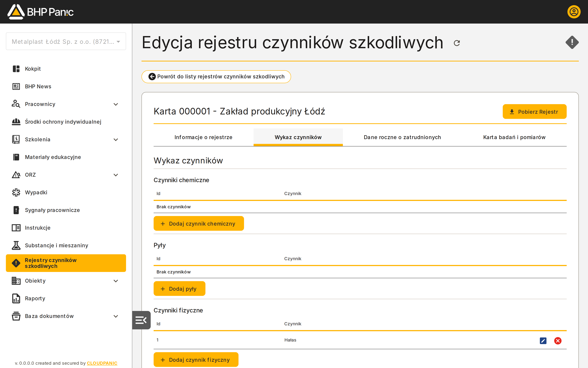Open Sygnały pracownicze menu item
This screenshot has height=368, width=588.
click(x=66, y=210)
